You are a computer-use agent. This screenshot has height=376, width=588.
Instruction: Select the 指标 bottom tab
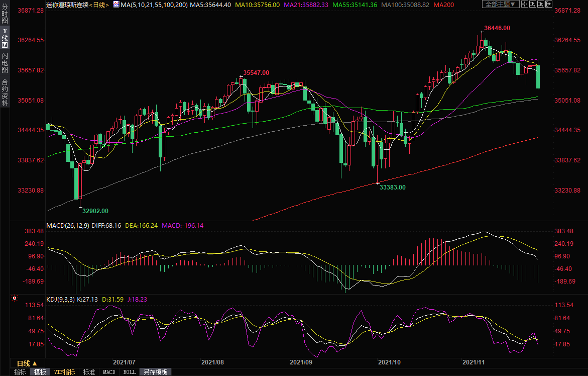(20, 372)
